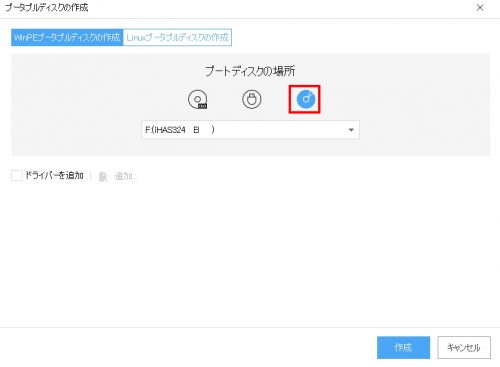Viewport: 500px width, 367px height.
Task: Close the bootable disk creation dialog
Action: click(x=480, y=8)
